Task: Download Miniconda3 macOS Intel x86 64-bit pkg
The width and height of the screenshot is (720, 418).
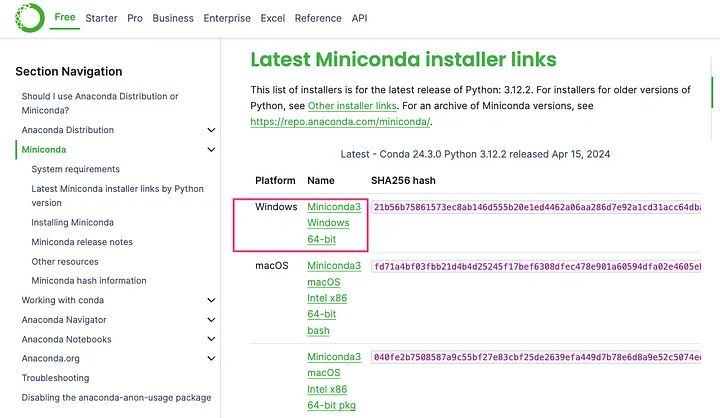Action: [x=334, y=381]
